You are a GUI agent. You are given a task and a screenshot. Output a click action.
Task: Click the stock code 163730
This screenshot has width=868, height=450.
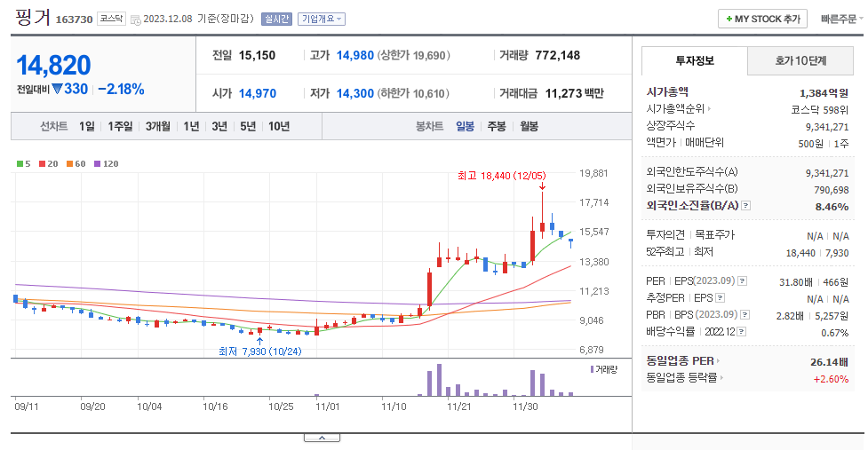pos(74,20)
